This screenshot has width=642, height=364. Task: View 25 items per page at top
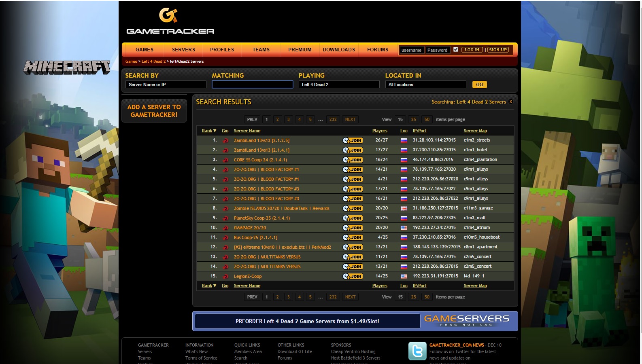(x=414, y=119)
